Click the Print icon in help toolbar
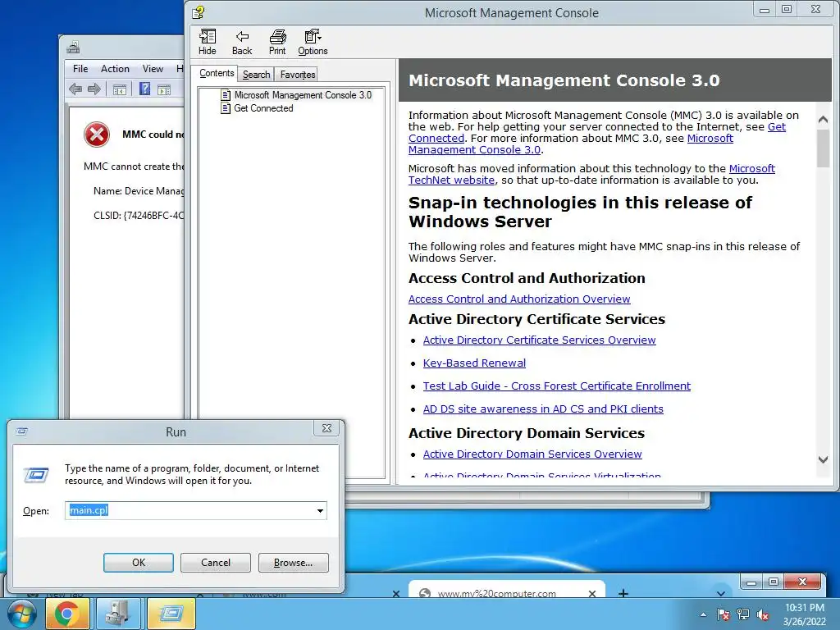This screenshot has width=840, height=630. pyautogui.click(x=277, y=42)
